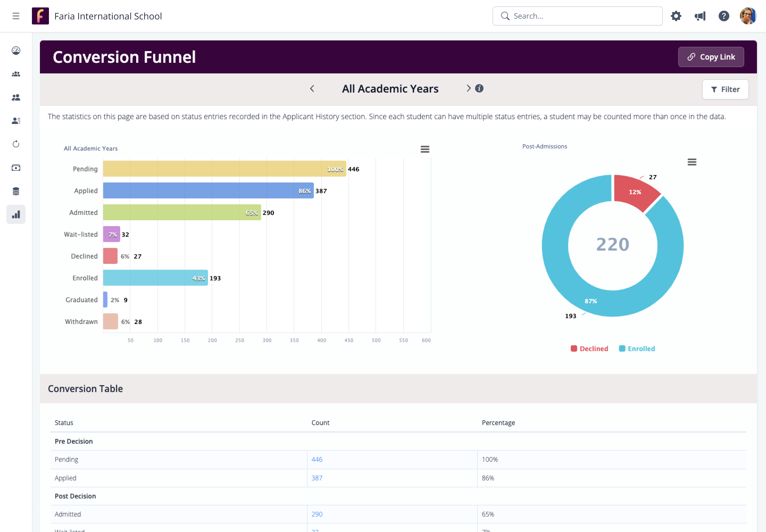Image resolution: width=766 pixels, height=532 pixels.
Task: Select the bar chart reports sidebar icon
Action: tap(16, 214)
